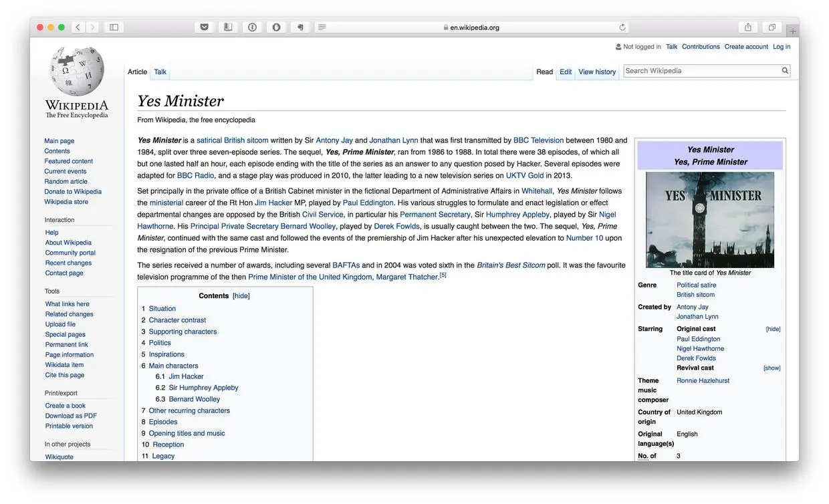Viewport: 829px width, 504px height.
Task: Click Community portal in the sidebar
Action: coord(70,253)
